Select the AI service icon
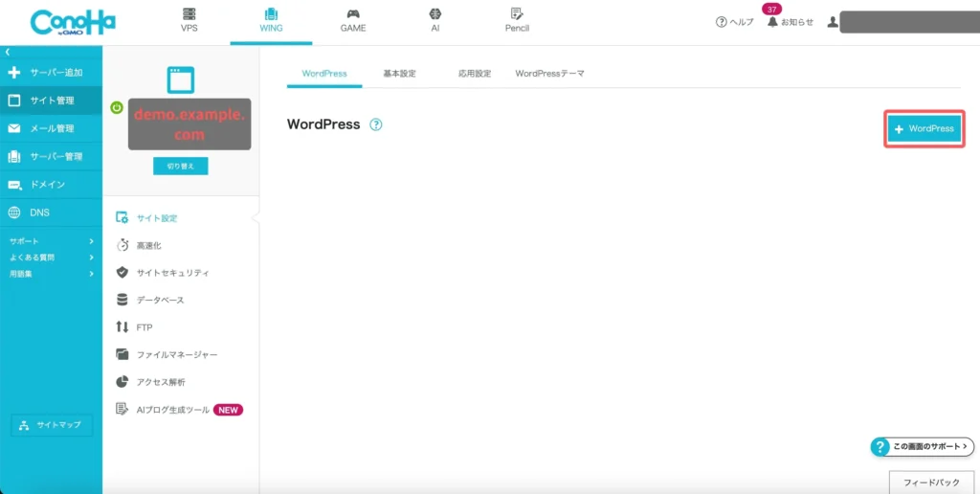Image resolution: width=980 pixels, height=494 pixels. click(x=435, y=13)
